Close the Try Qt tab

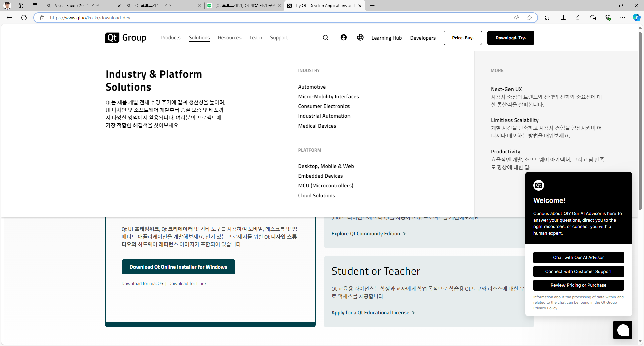click(360, 6)
